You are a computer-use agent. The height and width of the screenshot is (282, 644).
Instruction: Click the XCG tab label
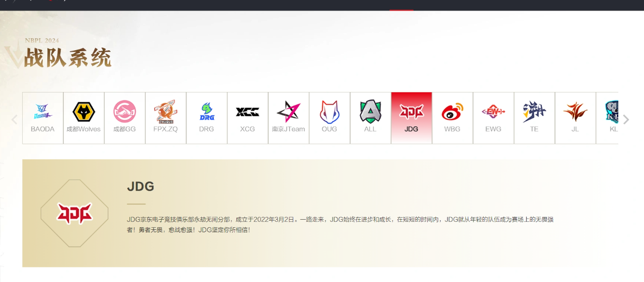tap(248, 129)
